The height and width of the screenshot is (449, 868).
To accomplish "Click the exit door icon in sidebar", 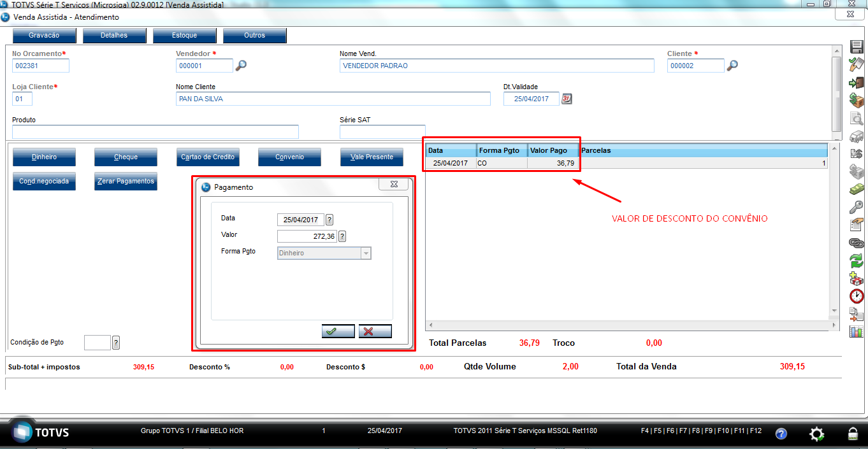I will pyautogui.click(x=857, y=83).
